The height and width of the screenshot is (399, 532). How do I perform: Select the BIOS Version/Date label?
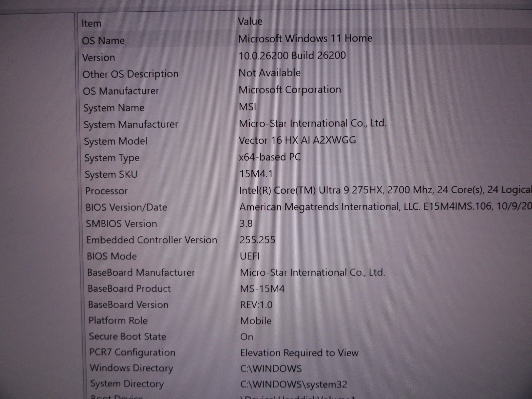click(126, 207)
